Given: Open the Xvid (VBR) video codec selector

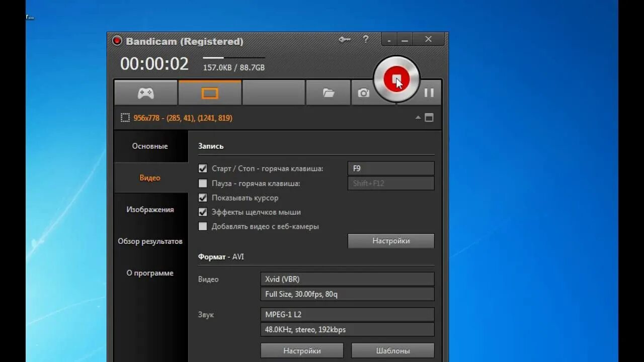Looking at the screenshot, I should pos(347,279).
